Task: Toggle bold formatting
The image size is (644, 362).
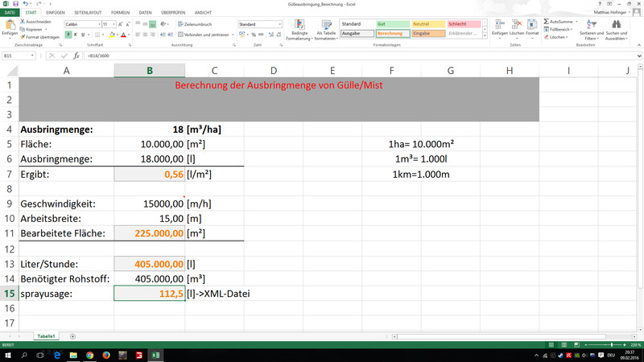Action: [x=68, y=35]
